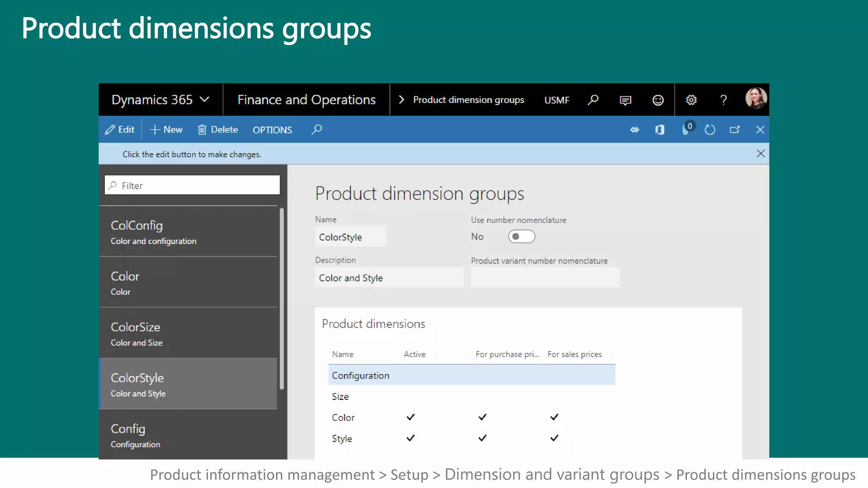The width and height of the screenshot is (868, 488).
Task: Open the help question mark
Action: coord(723,100)
